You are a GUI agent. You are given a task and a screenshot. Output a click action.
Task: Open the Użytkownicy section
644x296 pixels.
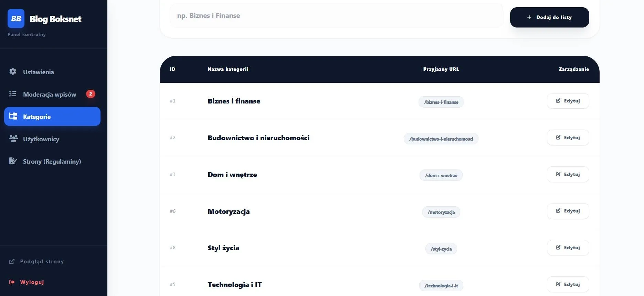tap(41, 139)
